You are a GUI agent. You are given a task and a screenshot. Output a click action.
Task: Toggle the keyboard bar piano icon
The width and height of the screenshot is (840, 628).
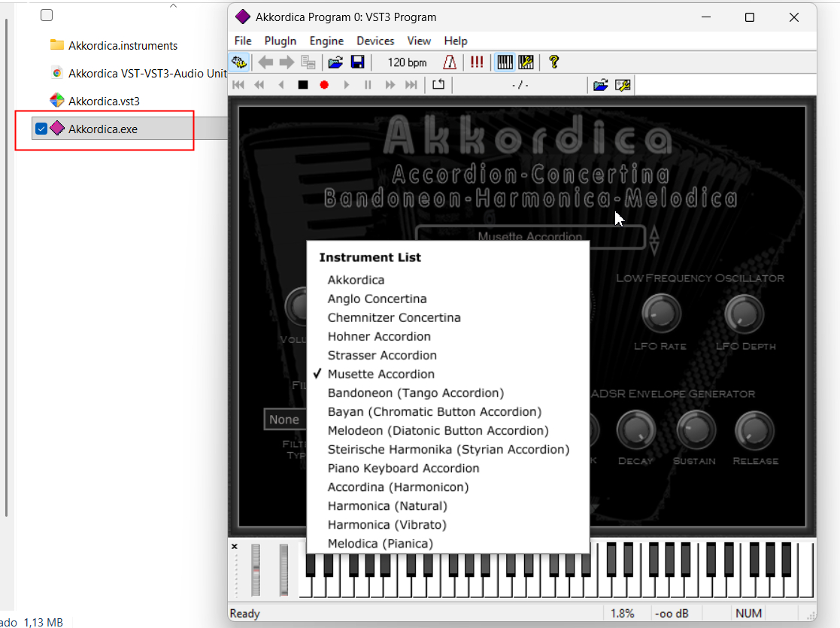pos(505,62)
